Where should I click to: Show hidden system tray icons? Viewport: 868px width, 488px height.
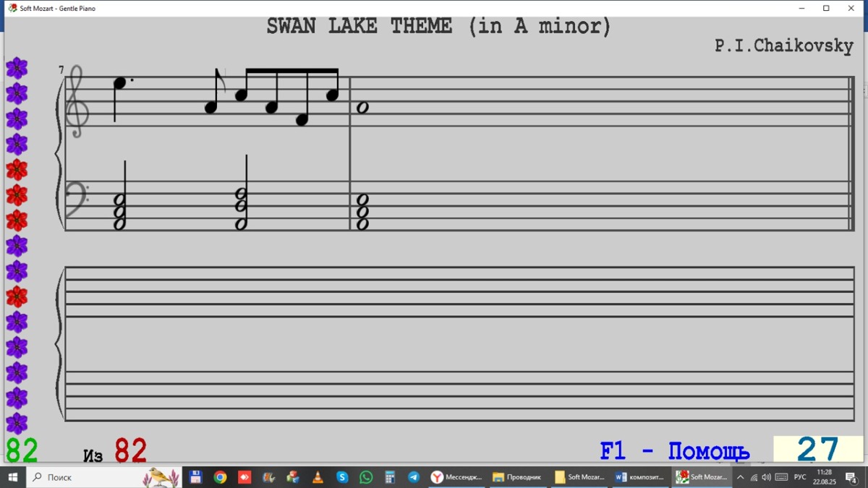[740, 477]
